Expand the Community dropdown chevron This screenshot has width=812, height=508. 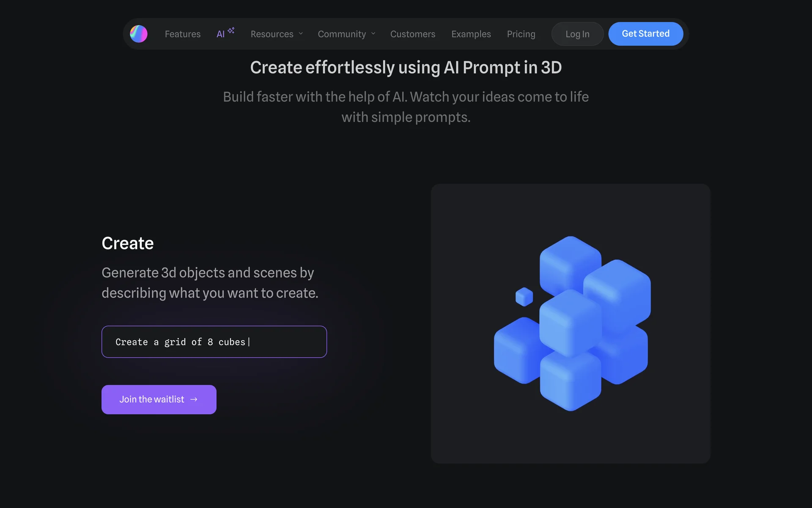(x=373, y=34)
